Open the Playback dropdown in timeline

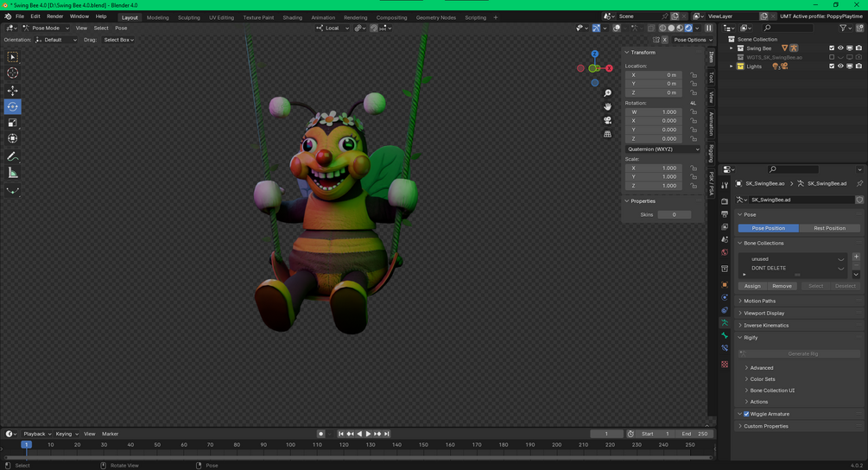pyautogui.click(x=36, y=434)
